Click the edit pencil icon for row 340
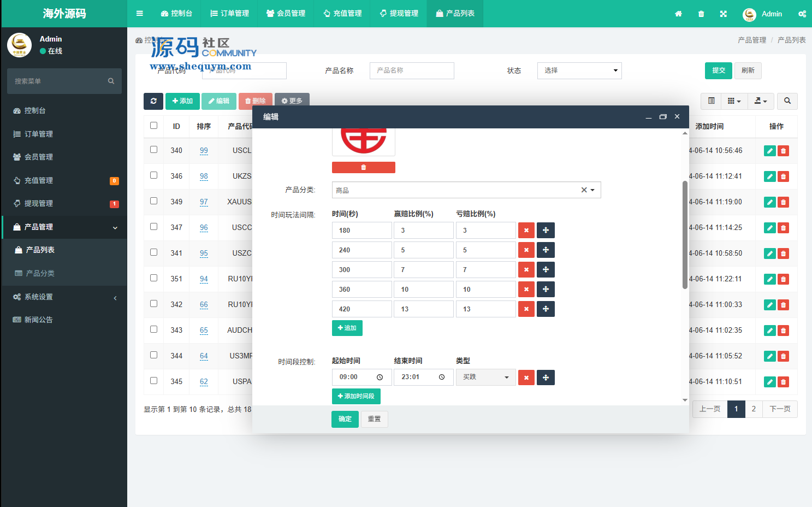This screenshot has height=507, width=812. pyautogui.click(x=769, y=151)
